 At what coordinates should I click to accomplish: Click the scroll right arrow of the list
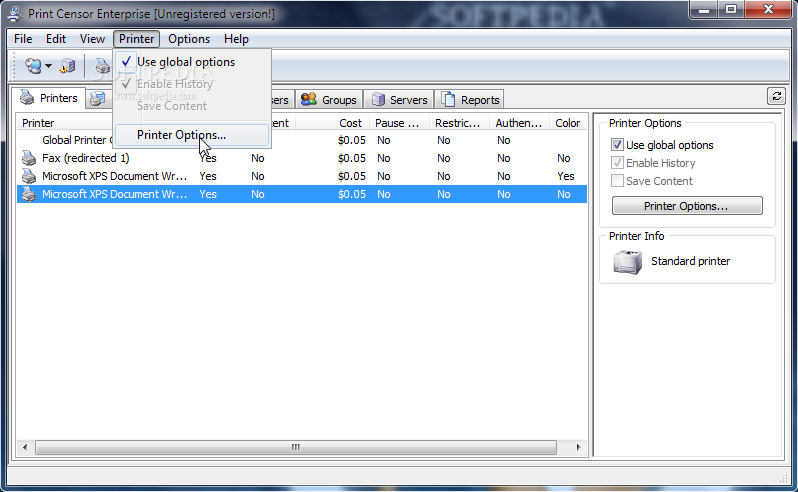click(578, 447)
